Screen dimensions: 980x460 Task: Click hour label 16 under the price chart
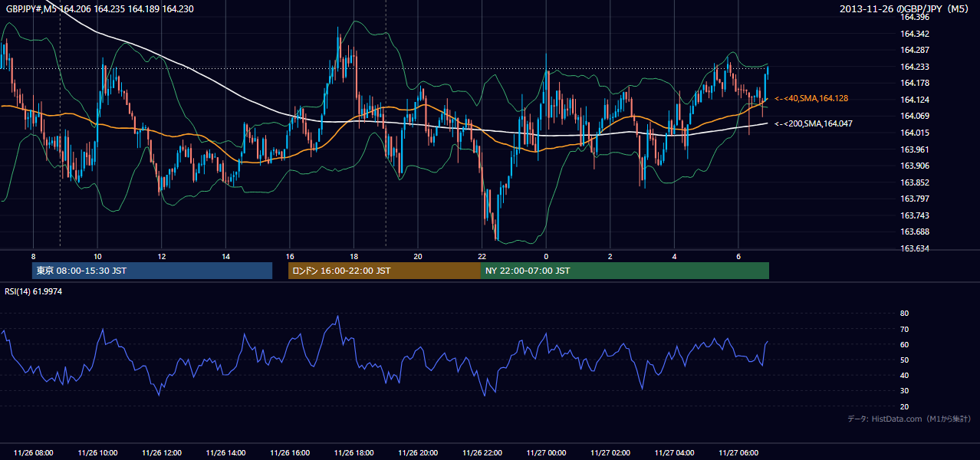point(290,256)
